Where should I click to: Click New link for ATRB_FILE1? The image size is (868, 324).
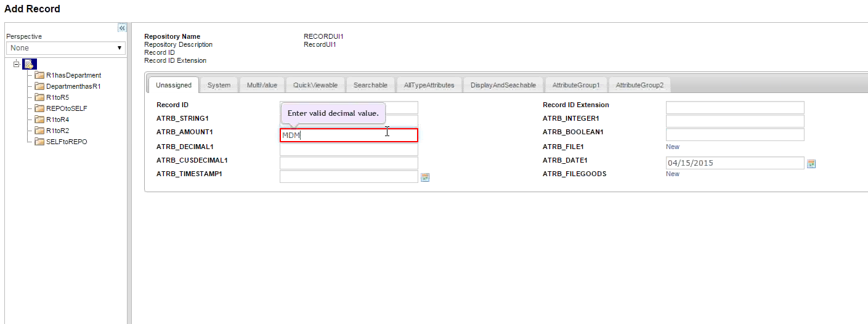tap(673, 147)
